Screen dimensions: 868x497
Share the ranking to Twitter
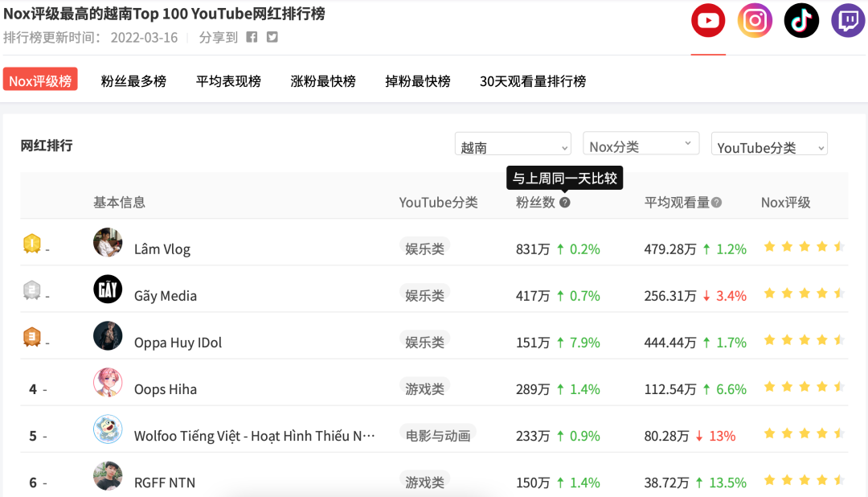pyautogui.click(x=272, y=37)
